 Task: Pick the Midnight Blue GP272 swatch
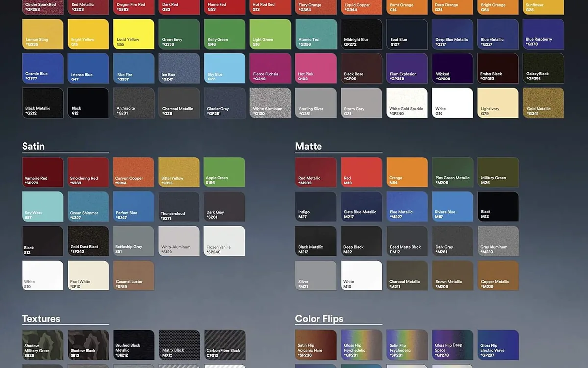(x=362, y=34)
